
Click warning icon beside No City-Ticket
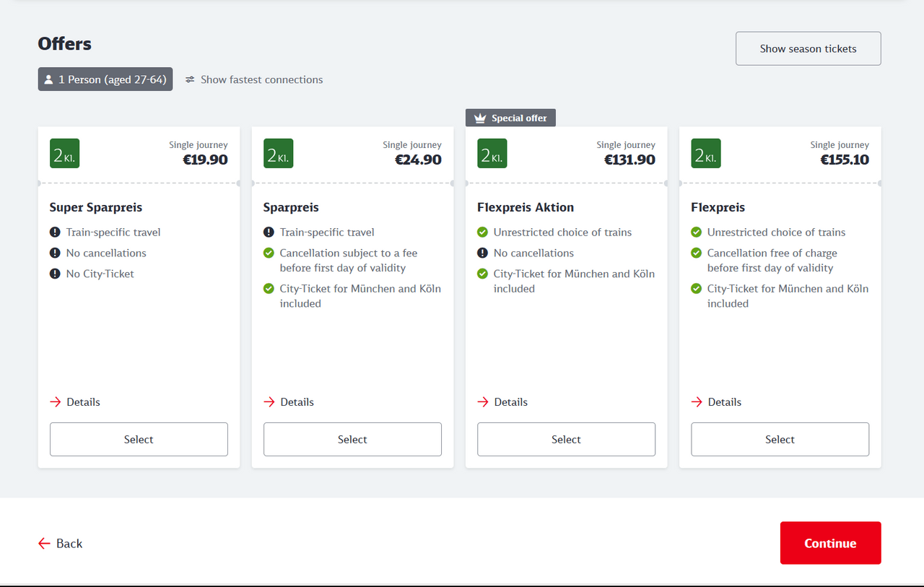point(55,274)
